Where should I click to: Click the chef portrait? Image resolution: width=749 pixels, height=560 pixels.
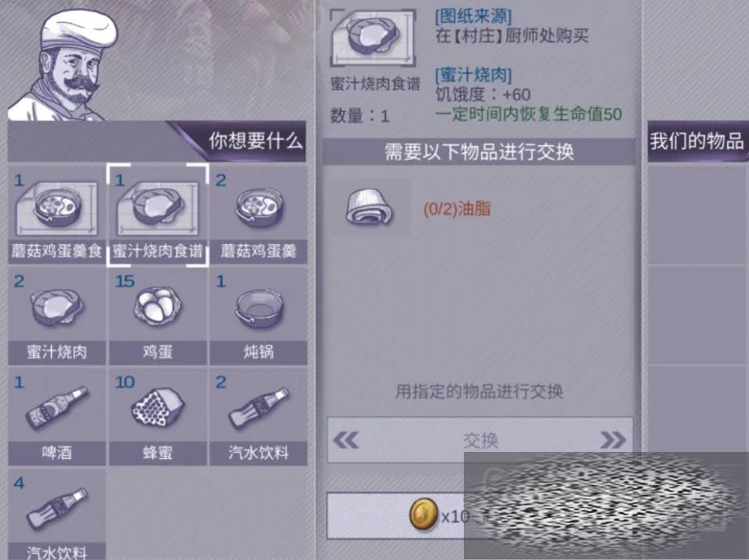[63, 66]
